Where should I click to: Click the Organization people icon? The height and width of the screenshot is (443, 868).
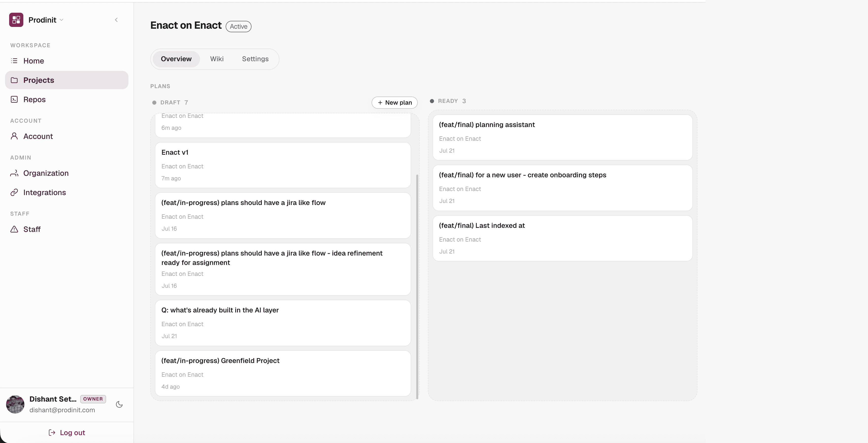point(14,173)
